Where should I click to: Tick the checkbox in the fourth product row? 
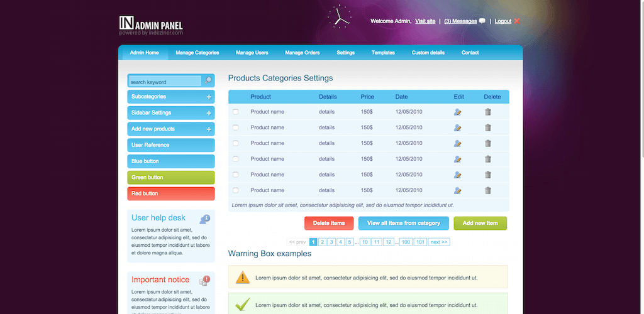click(x=235, y=159)
